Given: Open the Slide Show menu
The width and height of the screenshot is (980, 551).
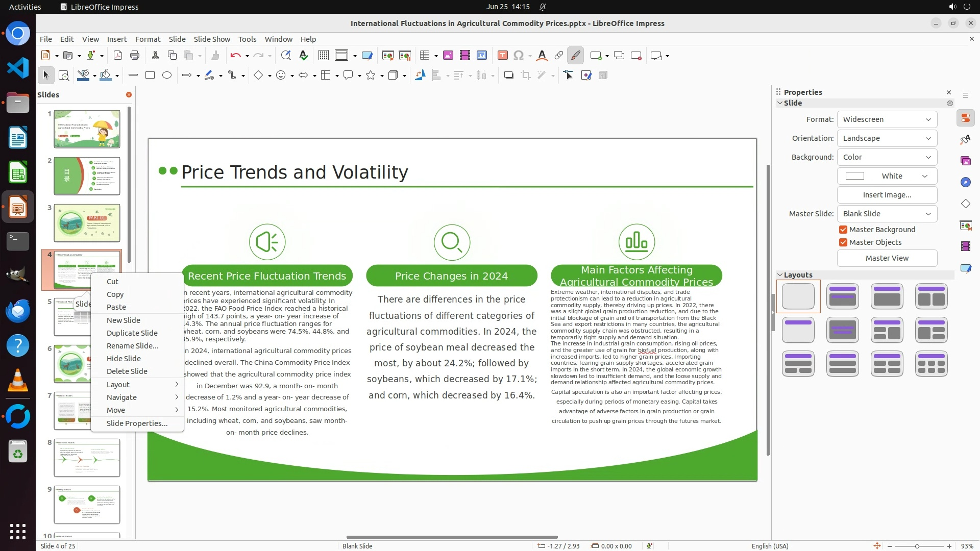Looking at the screenshot, I should point(212,39).
